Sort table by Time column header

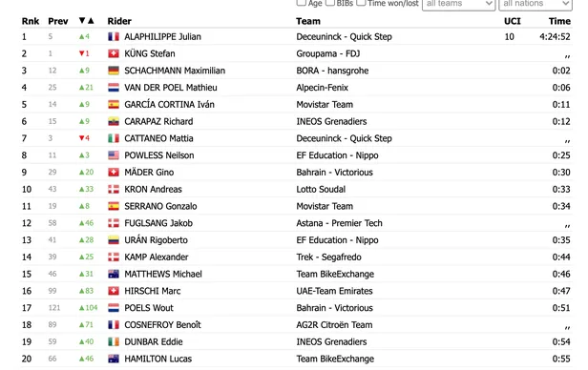pyautogui.click(x=559, y=21)
